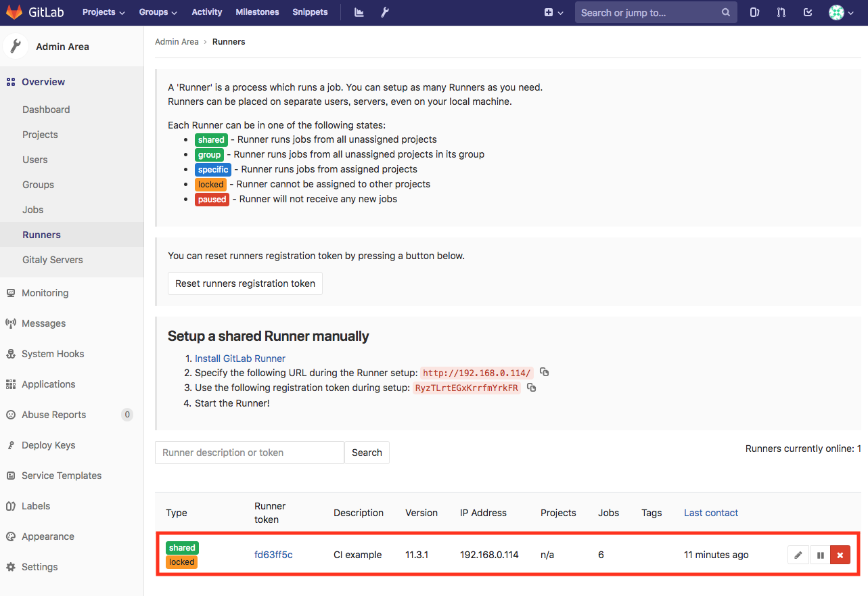Click the charts/analytics icon in header
Screen dimensions: 868x596
(359, 12)
